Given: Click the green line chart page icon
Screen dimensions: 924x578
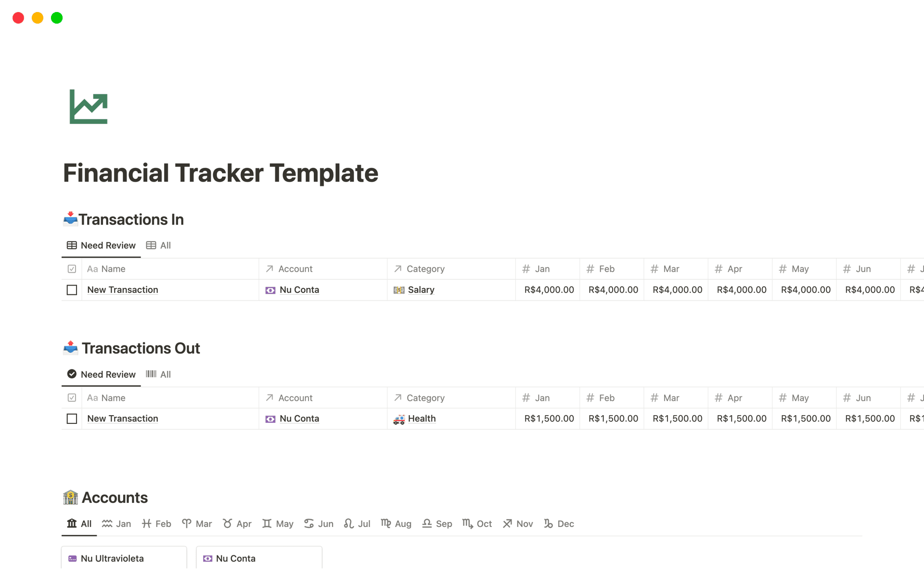Looking at the screenshot, I should 89,106.
